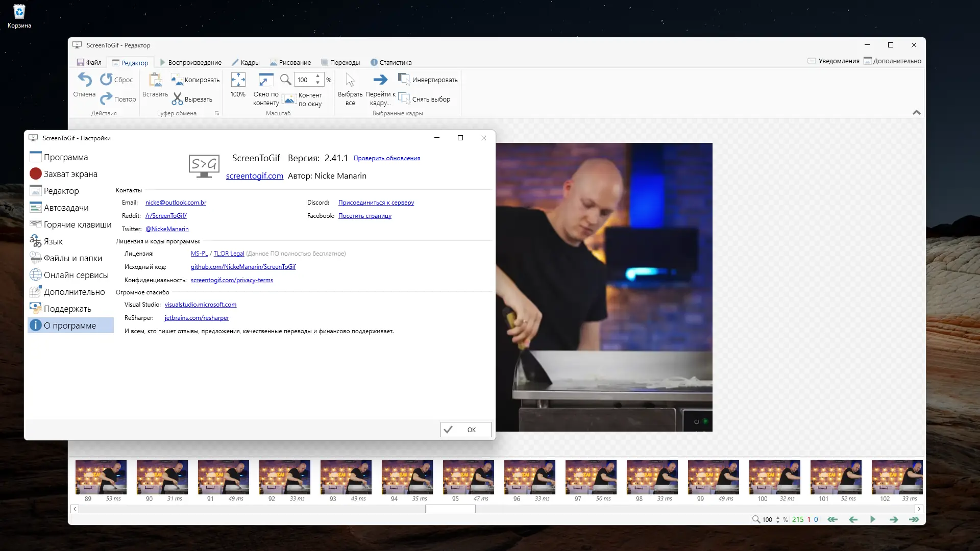Click the Invert selection (Инвертировать) icon
This screenshot has width=980, height=551.
pos(404,79)
